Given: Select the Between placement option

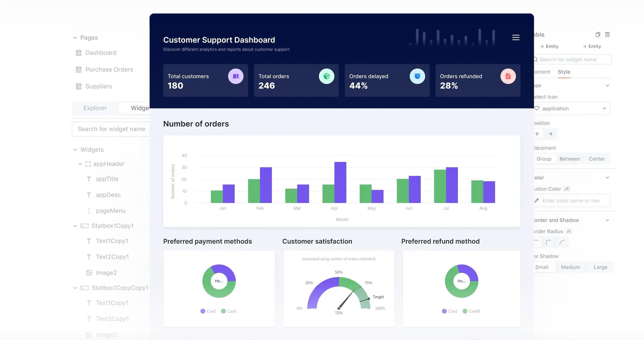Looking at the screenshot, I should [x=570, y=159].
